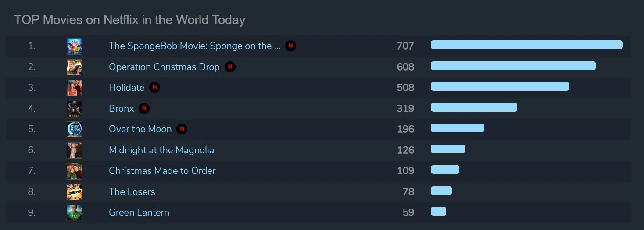Open the Christmas Made to Order link
Image resolution: width=644 pixels, height=230 pixels.
tap(162, 171)
